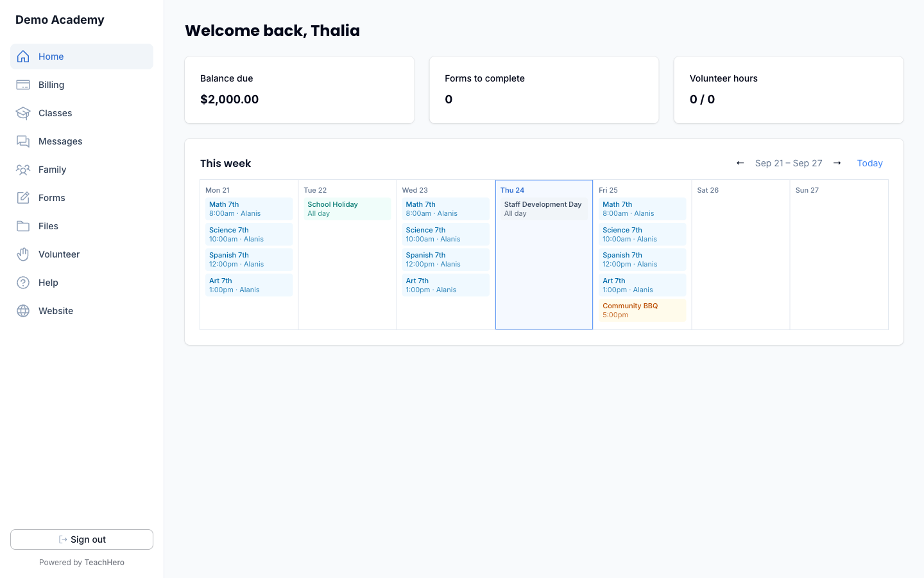This screenshot has height=578, width=924.
Task: Sign out of the account
Action: (81, 539)
